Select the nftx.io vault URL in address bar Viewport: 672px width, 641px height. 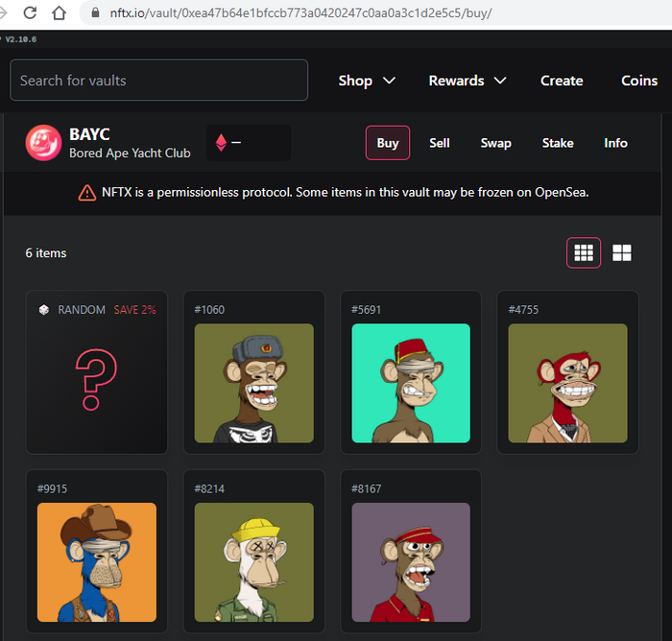coord(300,13)
